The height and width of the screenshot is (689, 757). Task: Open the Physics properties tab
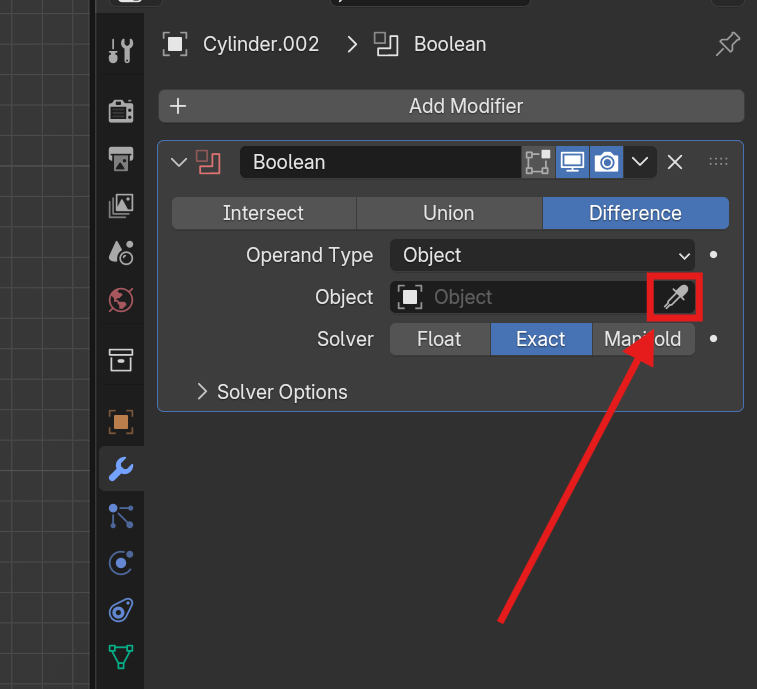tap(121, 562)
